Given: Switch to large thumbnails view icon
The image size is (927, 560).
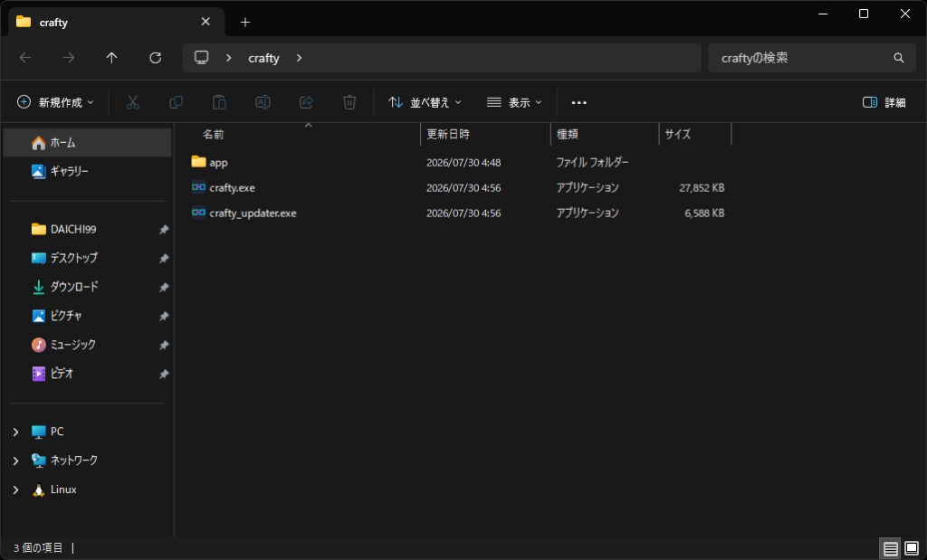Looking at the screenshot, I should point(912,549).
